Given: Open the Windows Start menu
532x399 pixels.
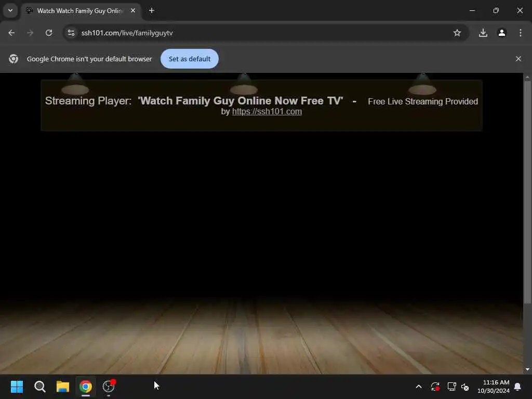Looking at the screenshot, I should pos(17,387).
